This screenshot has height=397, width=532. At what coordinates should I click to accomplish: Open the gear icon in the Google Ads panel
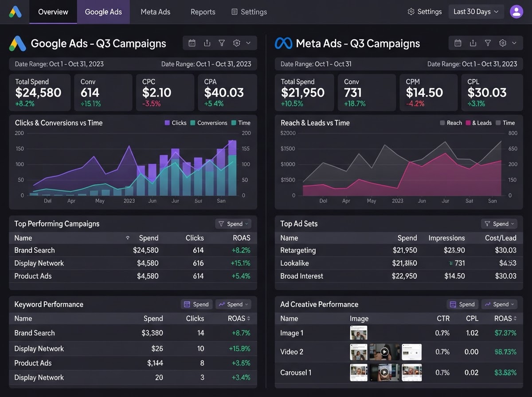pos(237,43)
